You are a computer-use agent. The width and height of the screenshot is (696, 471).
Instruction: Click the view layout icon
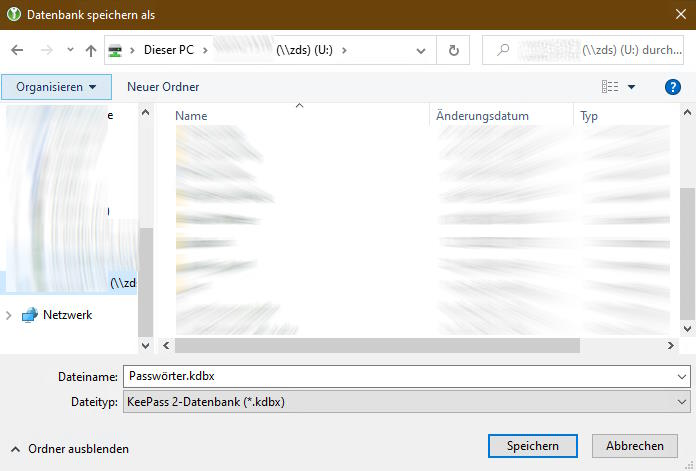pos(610,87)
